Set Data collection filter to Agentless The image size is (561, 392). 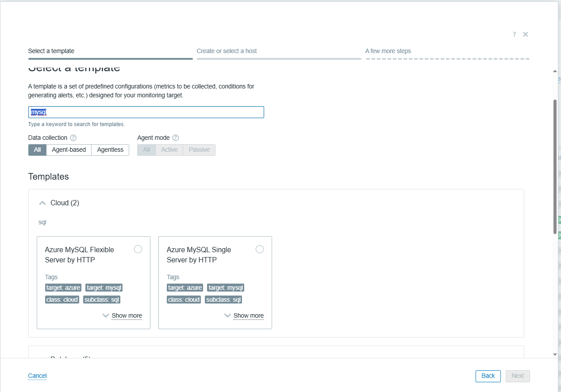click(x=110, y=150)
